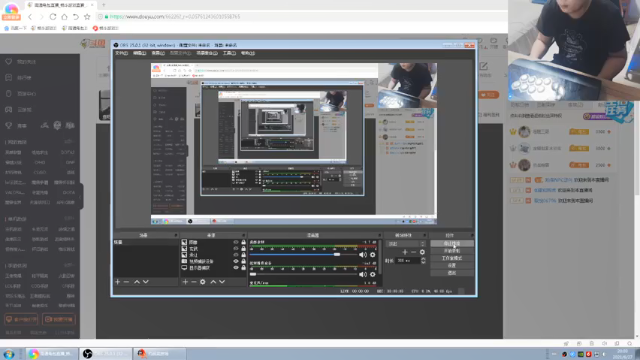Toggle the lock on the video capture device source
640x360 pixels.
(x=243, y=261)
